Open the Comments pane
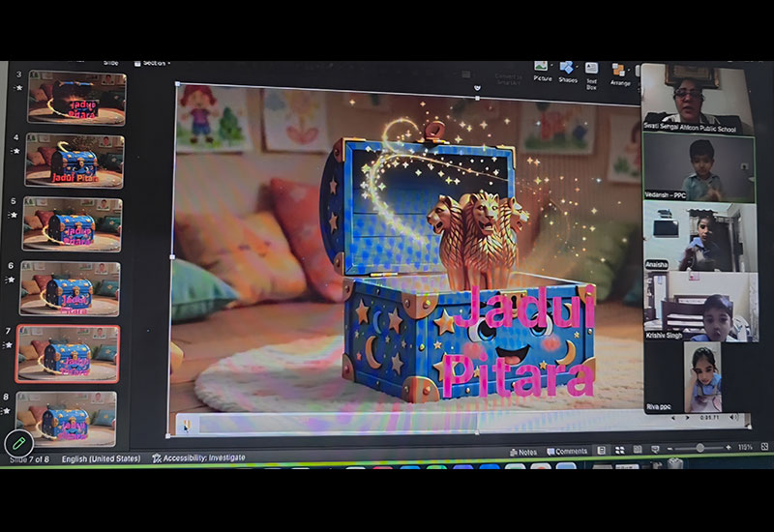Screen dimensions: 774x532 coord(567,451)
